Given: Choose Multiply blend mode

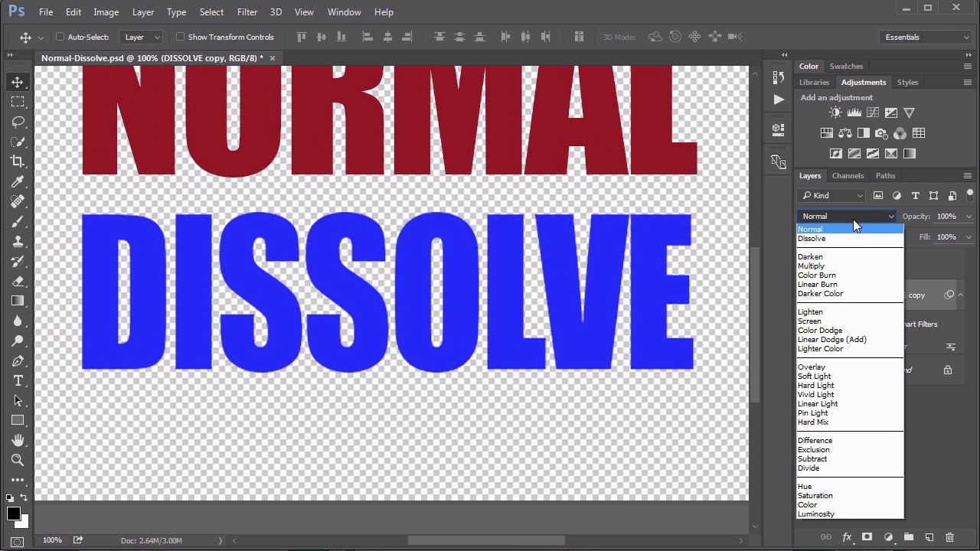Looking at the screenshot, I should click(850, 266).
